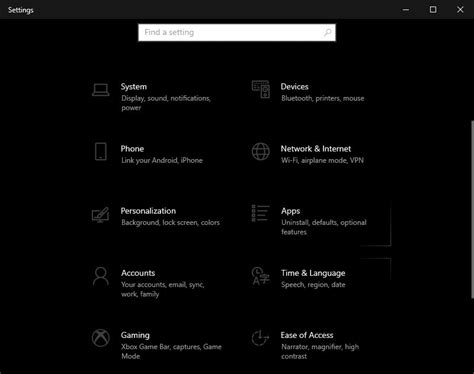Screen dimensions: 474x374
Task: Open the Phone settings heading
Action: click(x=132, y=149)
